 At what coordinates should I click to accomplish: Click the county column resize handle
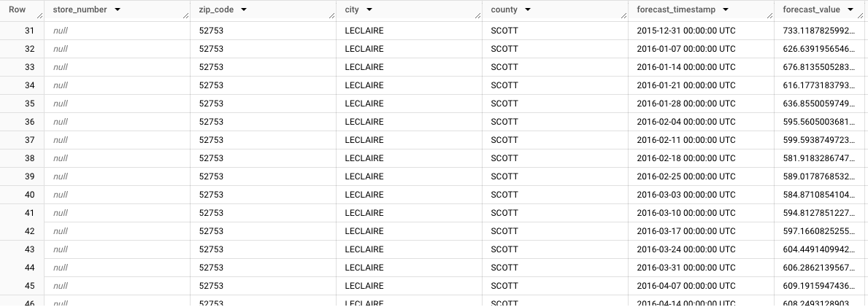625,16
